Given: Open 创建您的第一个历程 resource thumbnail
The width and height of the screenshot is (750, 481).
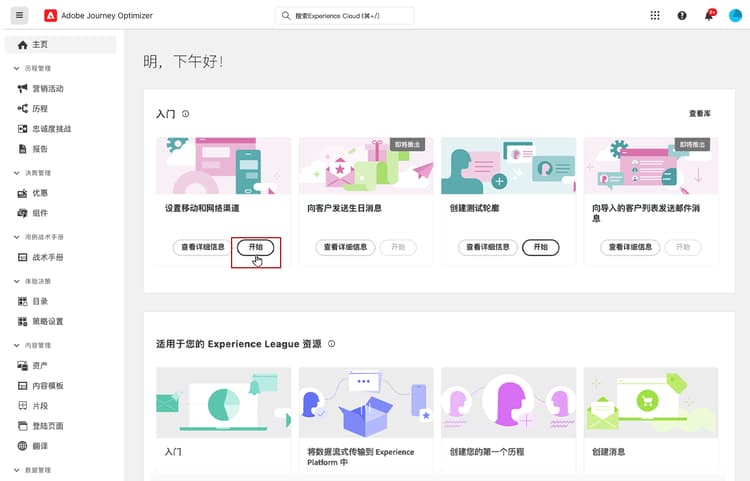Looking at the screenshot, I should click(508, 403).
